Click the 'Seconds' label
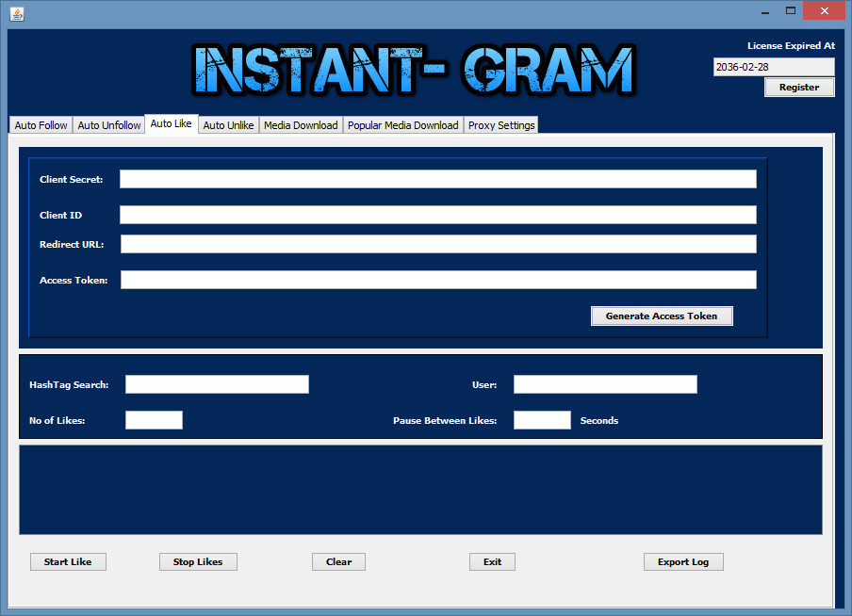The width and height of the screenshot is (852, 616). point(599,420)
